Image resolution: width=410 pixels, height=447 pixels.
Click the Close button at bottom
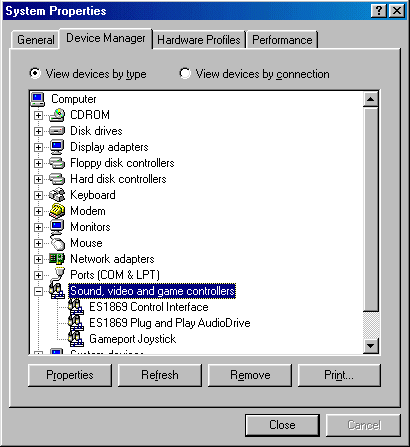(x=282, y=425)
